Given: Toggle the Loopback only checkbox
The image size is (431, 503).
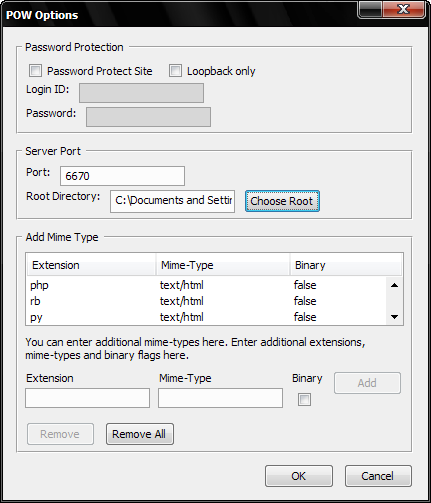Looking at the screenshot, I should pos(175,71).
